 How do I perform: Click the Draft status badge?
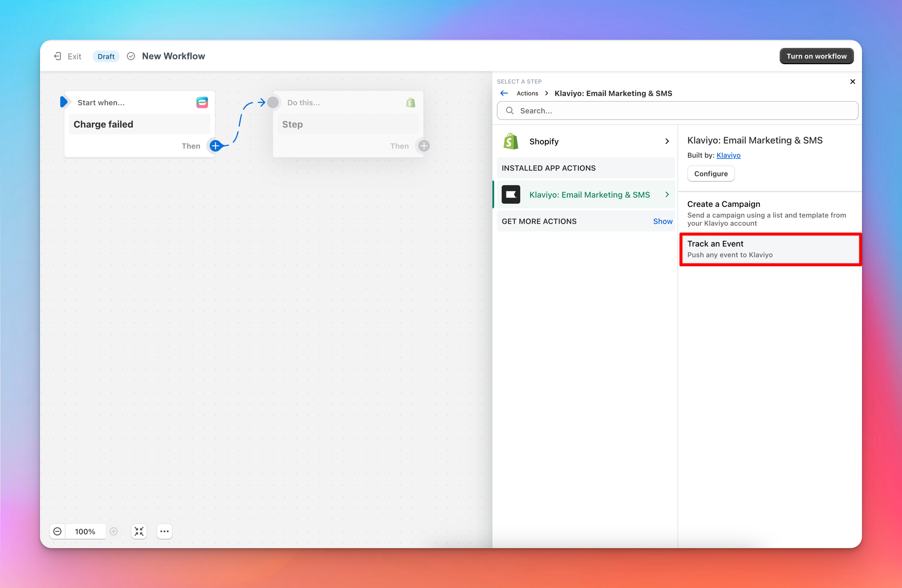pyautogui.click(x=106, y=56)
